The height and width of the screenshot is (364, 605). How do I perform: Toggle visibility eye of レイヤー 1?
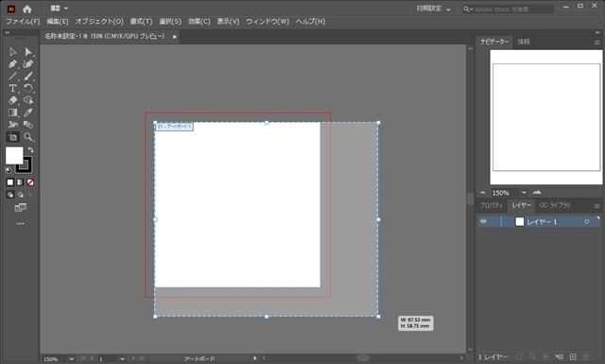point(483,221)
